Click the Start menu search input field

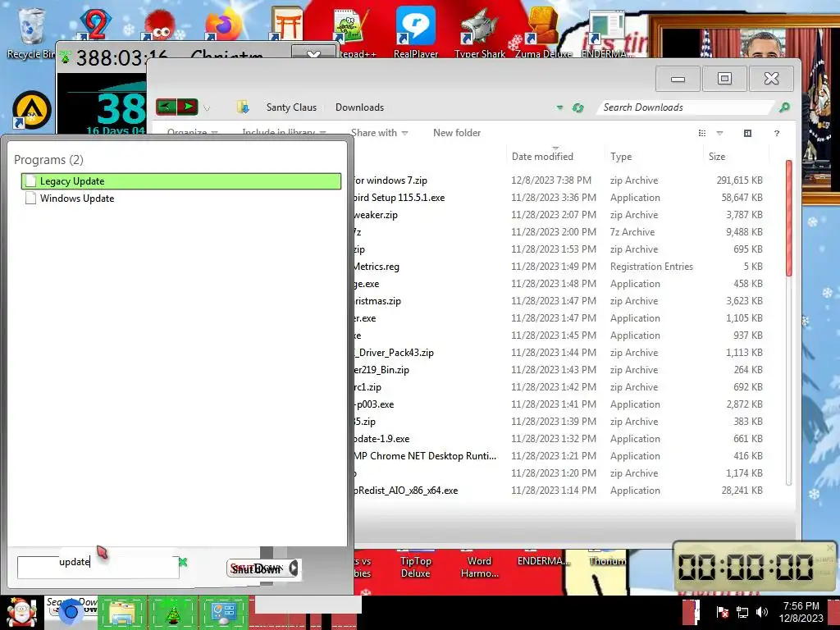pos(98,567)
